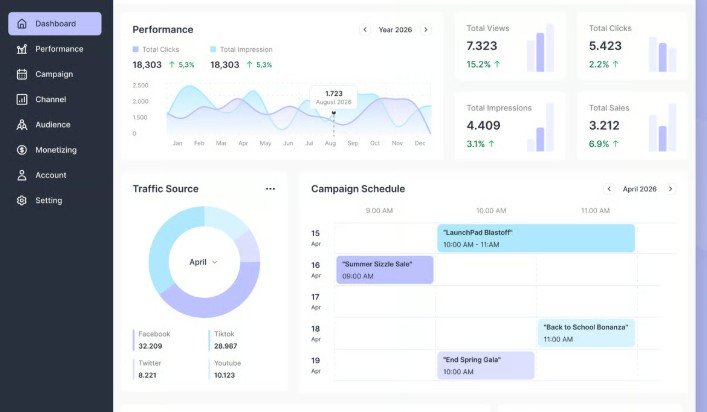707x412 pixels.
Task: Advance to next year after 2026
Action: (x=425, y=30)
